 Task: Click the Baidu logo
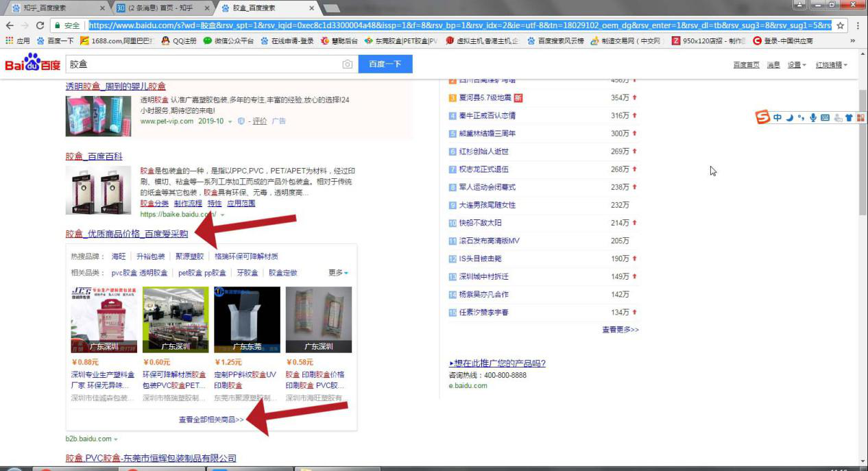coord(32,64)
